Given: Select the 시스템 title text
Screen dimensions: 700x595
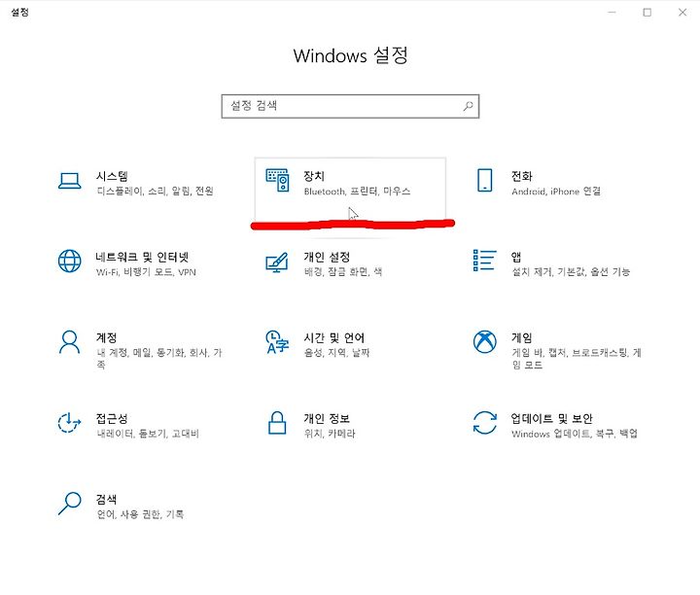Looking at the screenshot, I should pos(112,176).
